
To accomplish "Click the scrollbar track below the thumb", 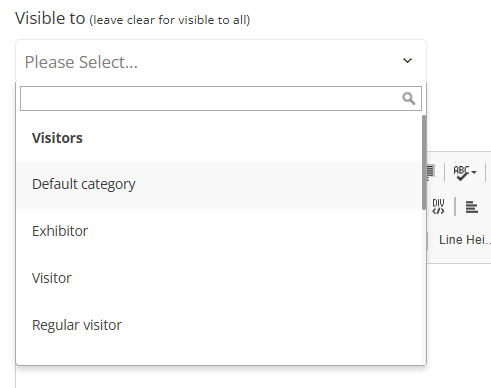I will pyautogui.click(x=424, y=287).
